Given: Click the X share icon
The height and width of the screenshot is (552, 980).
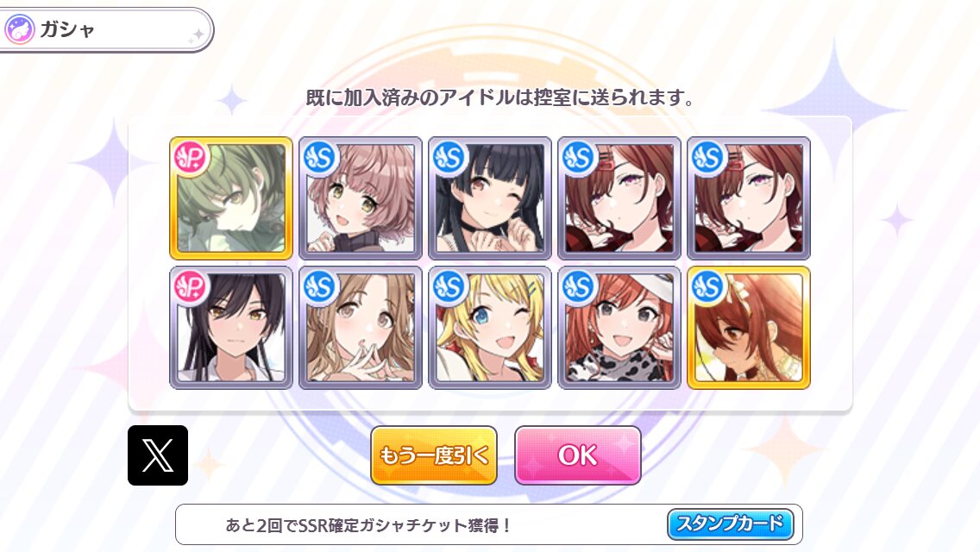Looking at the screenshot, I should [158, 455].
